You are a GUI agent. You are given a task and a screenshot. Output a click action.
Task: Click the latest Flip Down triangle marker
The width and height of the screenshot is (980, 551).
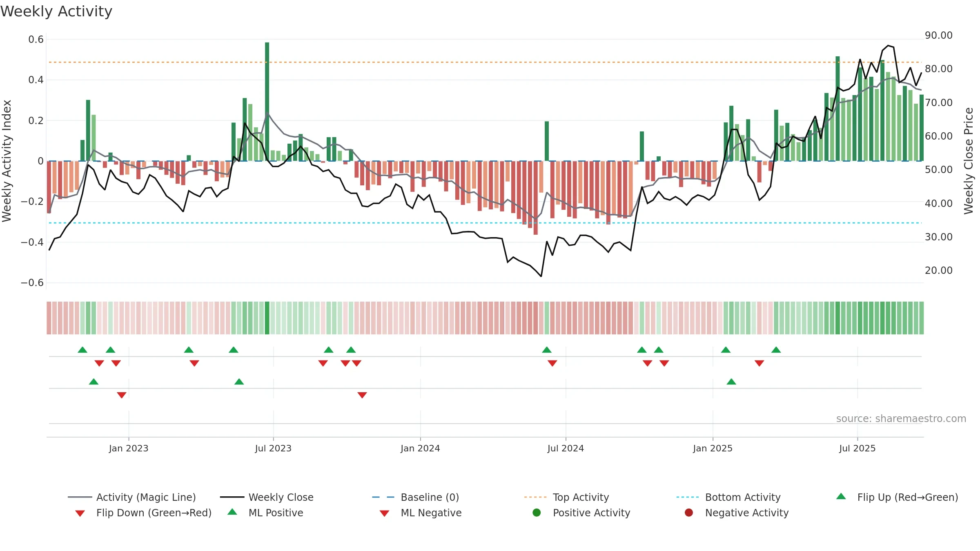[759, 363]
